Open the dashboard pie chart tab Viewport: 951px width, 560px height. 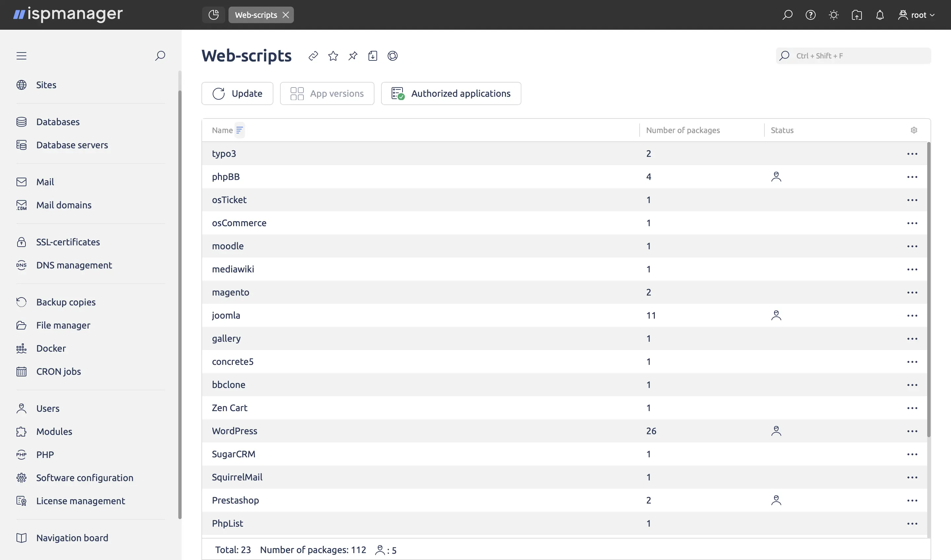point(213,15)
